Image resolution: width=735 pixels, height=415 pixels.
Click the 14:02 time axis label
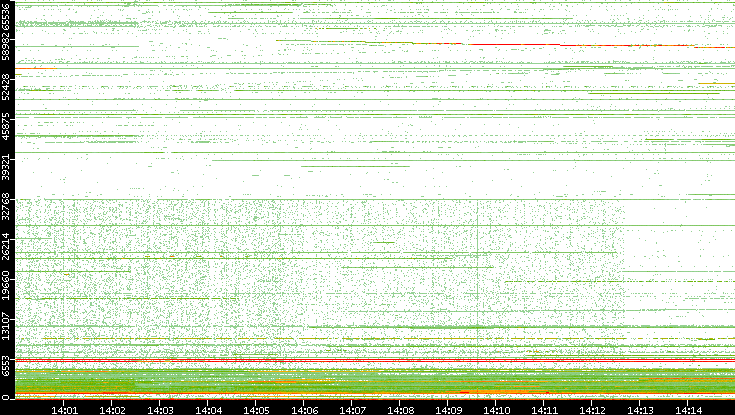(112, 410)
